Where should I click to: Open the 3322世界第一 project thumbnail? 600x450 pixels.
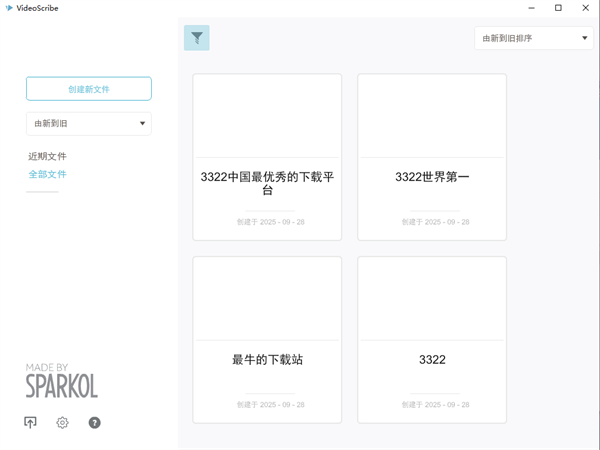pyautogui.click(x=432, y=116)
